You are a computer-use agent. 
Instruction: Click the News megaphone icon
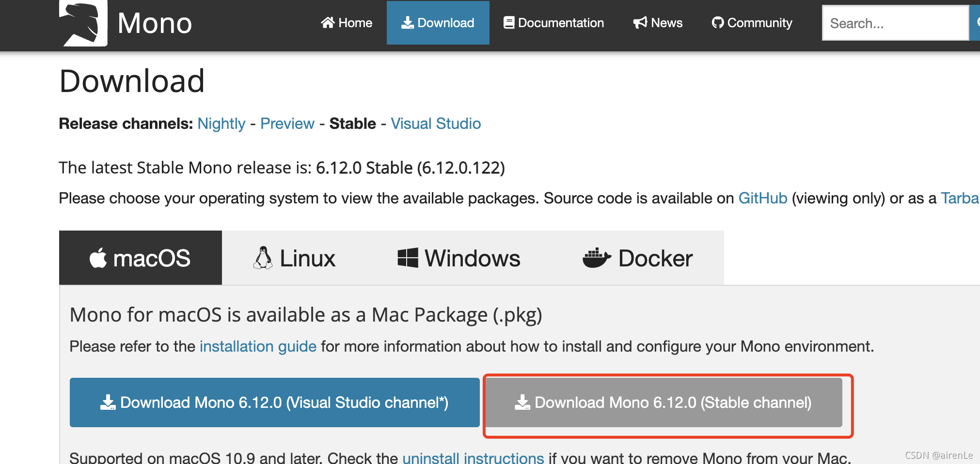[640, 23]
